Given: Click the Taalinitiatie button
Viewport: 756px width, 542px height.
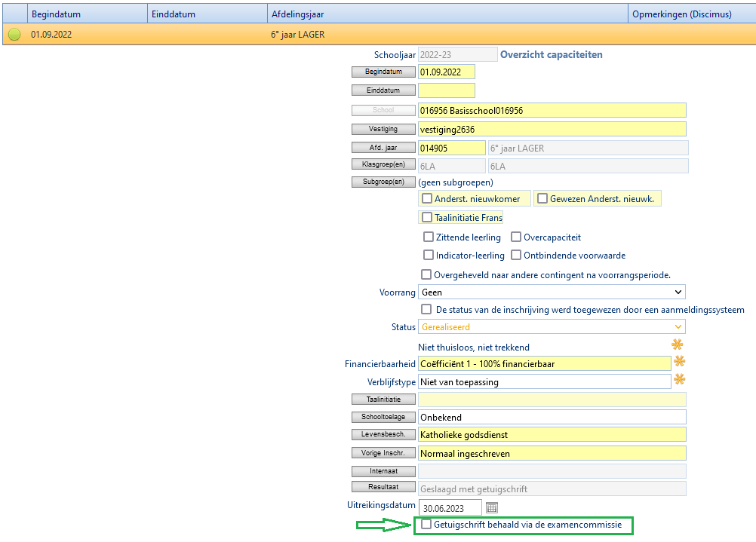Looking at the screenshot, I should pos(383,400).
